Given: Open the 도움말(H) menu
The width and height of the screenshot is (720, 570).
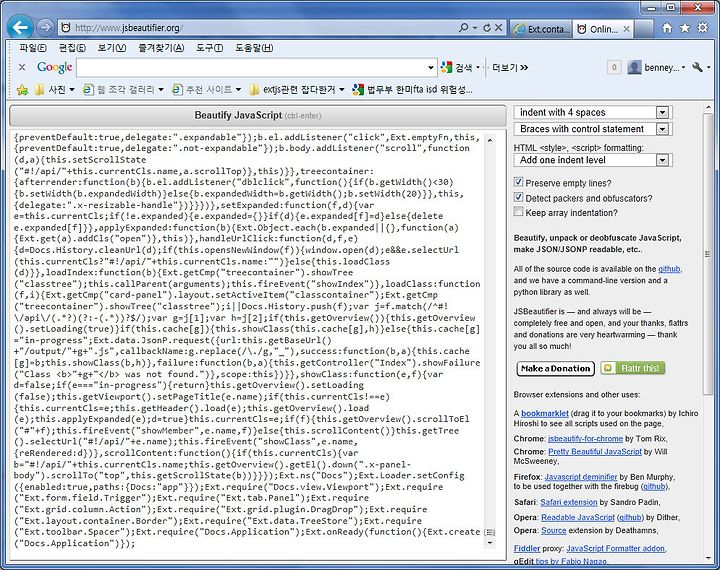Looking at the screenshot, I should pyautogui.click(x=254, y=48).
